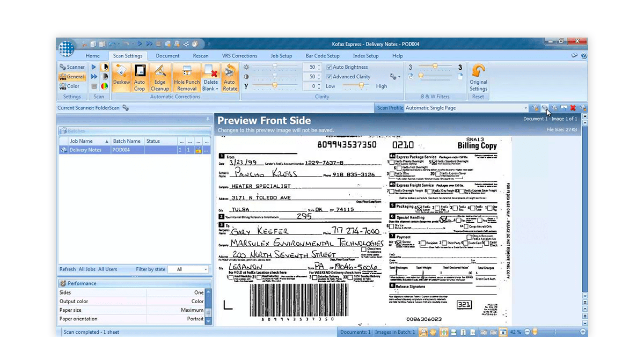Click fit-to-width view icon in status bar
644x337 pixels.
(x=453, y=332)
